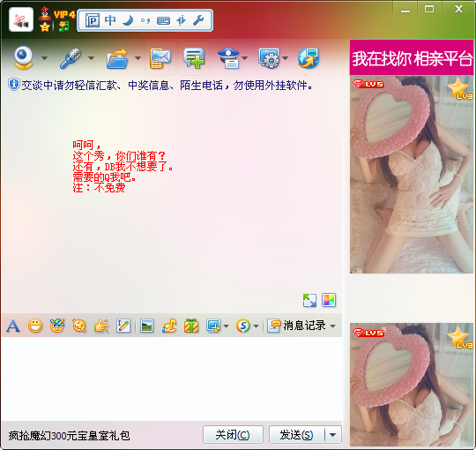Open 我在找你 相亲平台 banner ad
Image resolution: width=476 pixels, height=450 pixels.
[x=412, y=57]
